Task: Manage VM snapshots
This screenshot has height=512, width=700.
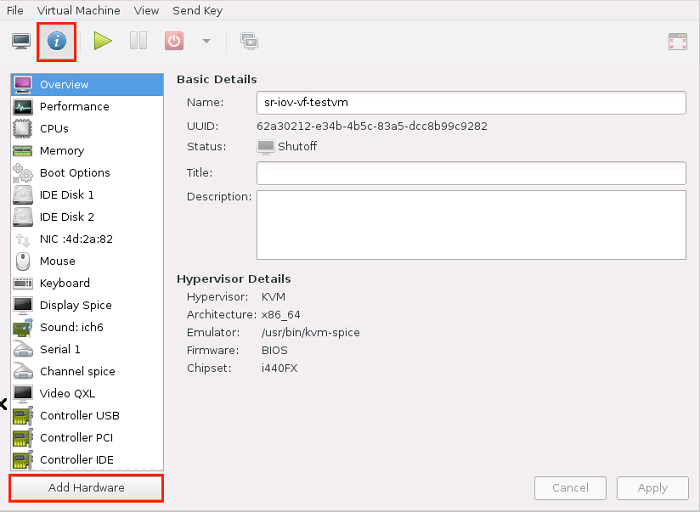Action: (249, 41)
